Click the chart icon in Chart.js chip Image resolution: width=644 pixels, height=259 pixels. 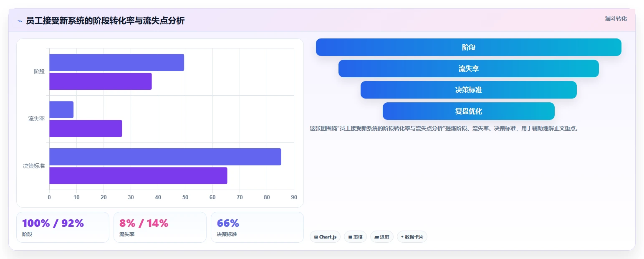click(x=316, y=237)
